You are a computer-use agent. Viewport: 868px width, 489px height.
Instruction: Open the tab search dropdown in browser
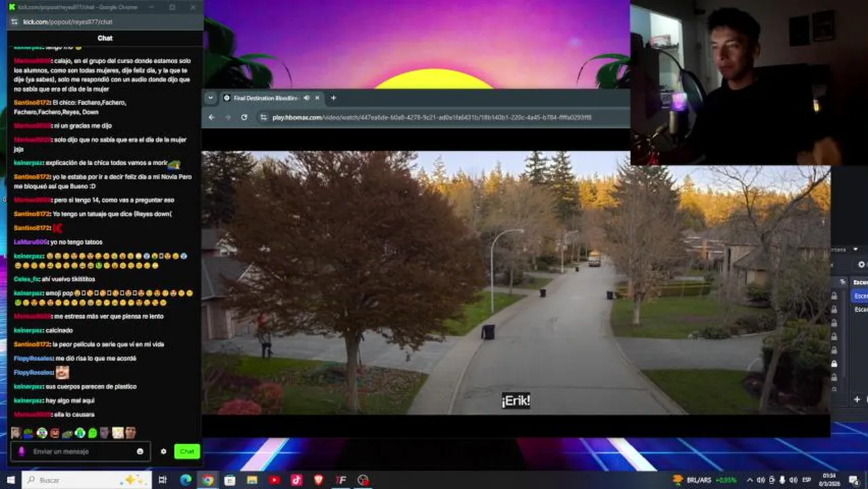click(211, 98)
